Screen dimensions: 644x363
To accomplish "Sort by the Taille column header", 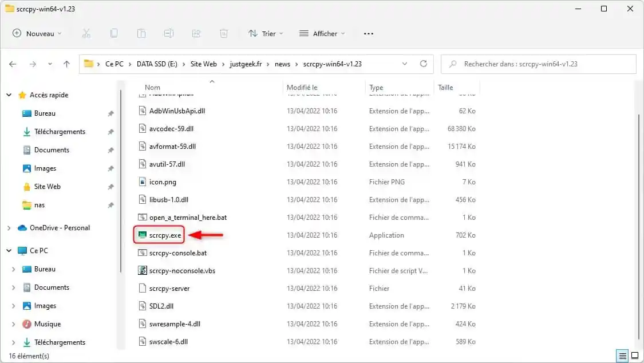I will [445, 88].
